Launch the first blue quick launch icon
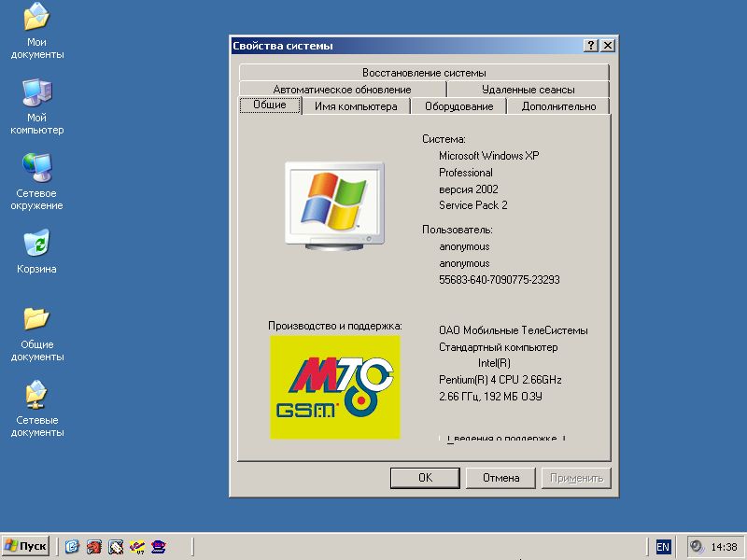Screen dimensions: 747x560 click(72, 547)
